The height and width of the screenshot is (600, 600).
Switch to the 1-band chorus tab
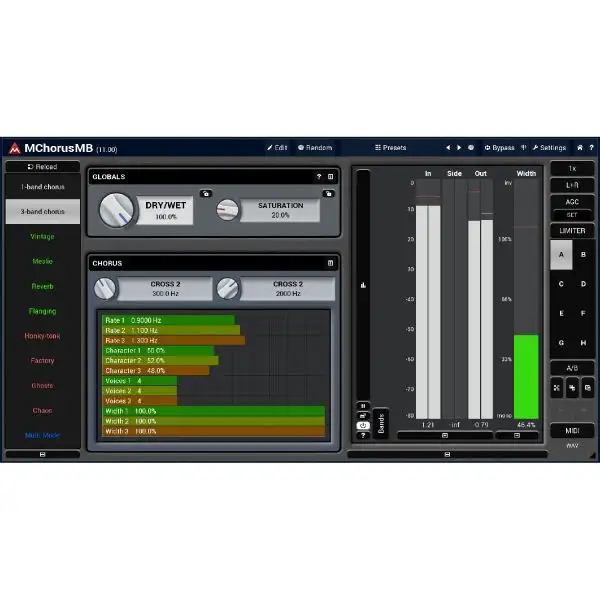(x=42, y=187)
